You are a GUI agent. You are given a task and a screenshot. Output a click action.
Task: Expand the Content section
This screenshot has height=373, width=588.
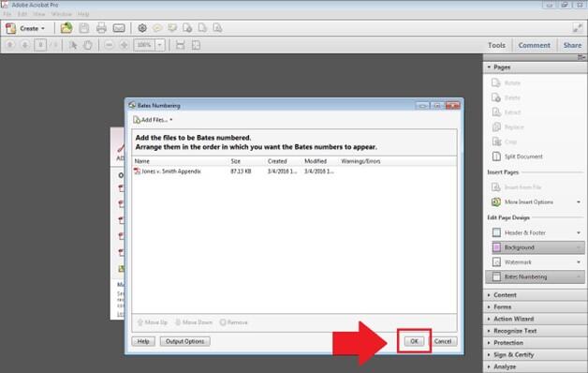[535, 295]
